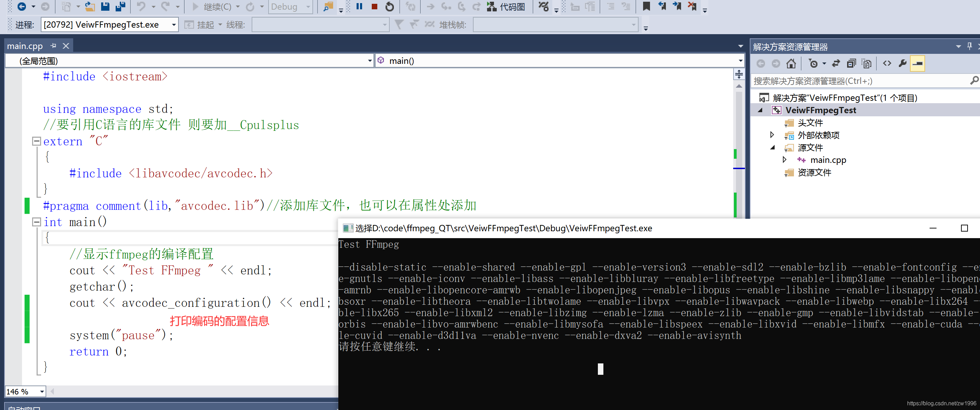The image size is (980, 410).
Task: Click the diagnostic tools icon beside 代码图
Action: point(544,7)
